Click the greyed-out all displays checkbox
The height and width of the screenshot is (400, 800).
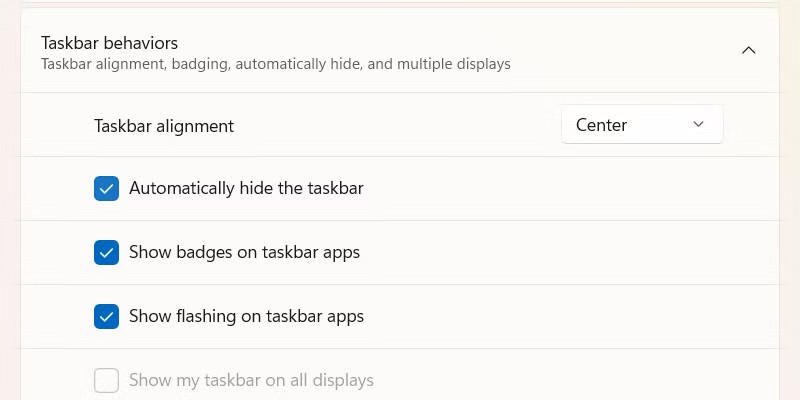[x=107, y=380]
